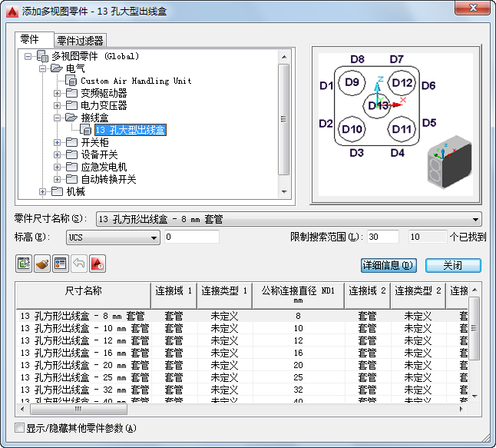The image size is (496, 448).
Task: Click the 开关柜 folder icon
Action: [72, 142]
